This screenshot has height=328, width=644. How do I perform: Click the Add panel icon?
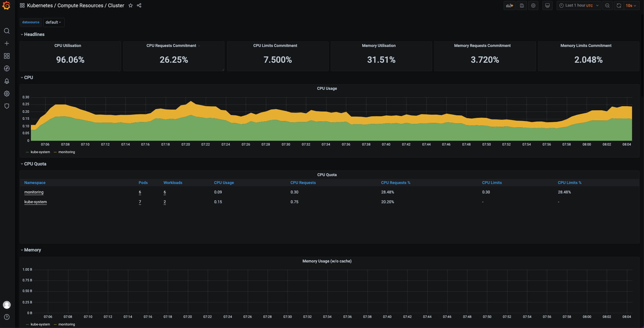[x=509, y=6]
